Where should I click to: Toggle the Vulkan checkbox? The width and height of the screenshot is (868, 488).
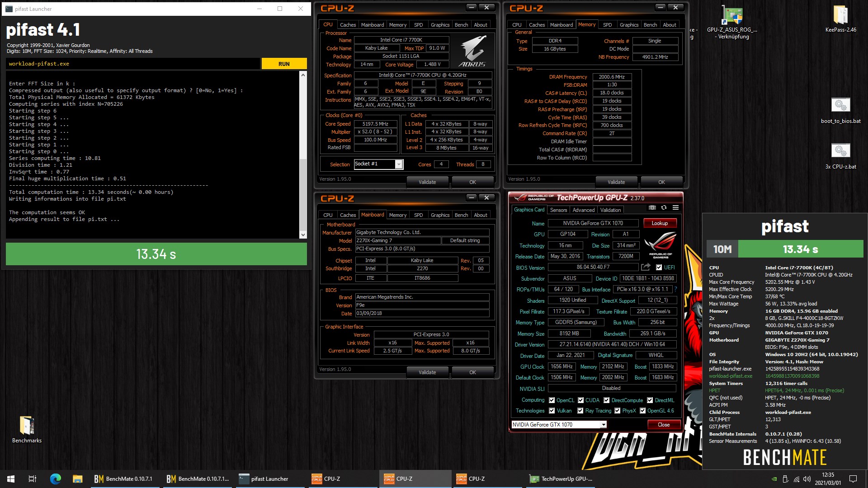tap(552, 411)
